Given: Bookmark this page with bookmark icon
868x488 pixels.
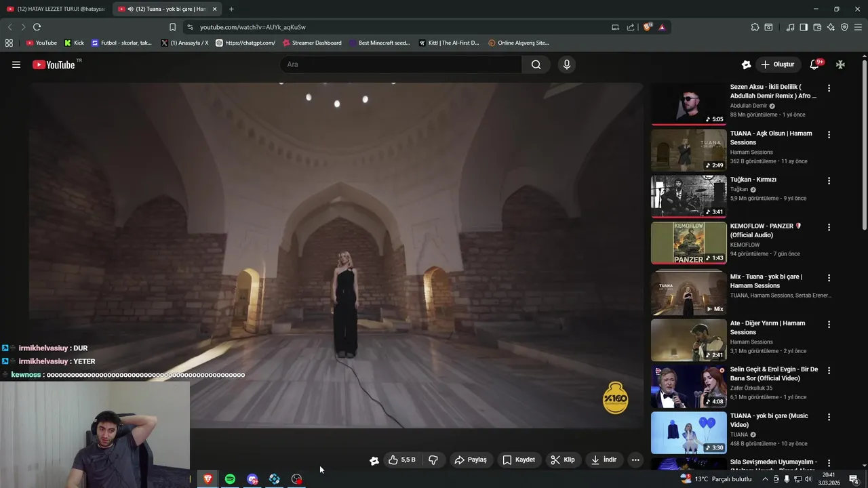Looking at the screenshot, I should [172, 27].
